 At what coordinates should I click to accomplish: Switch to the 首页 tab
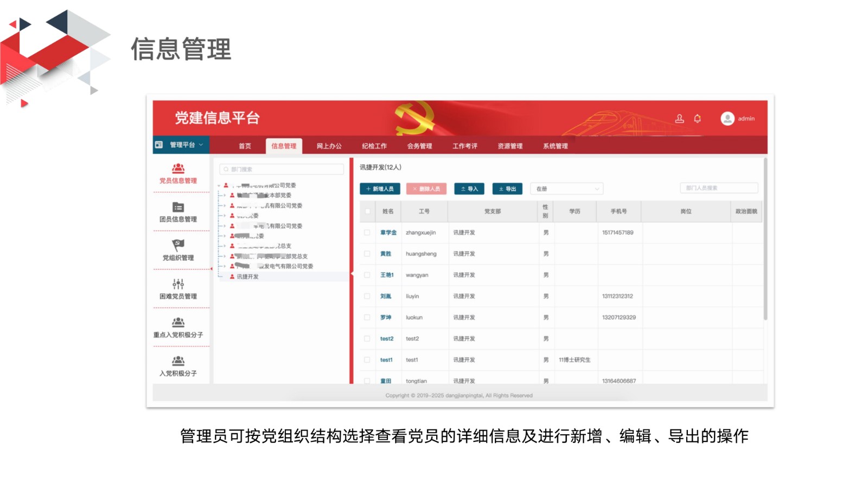click(x=245, y=146)
